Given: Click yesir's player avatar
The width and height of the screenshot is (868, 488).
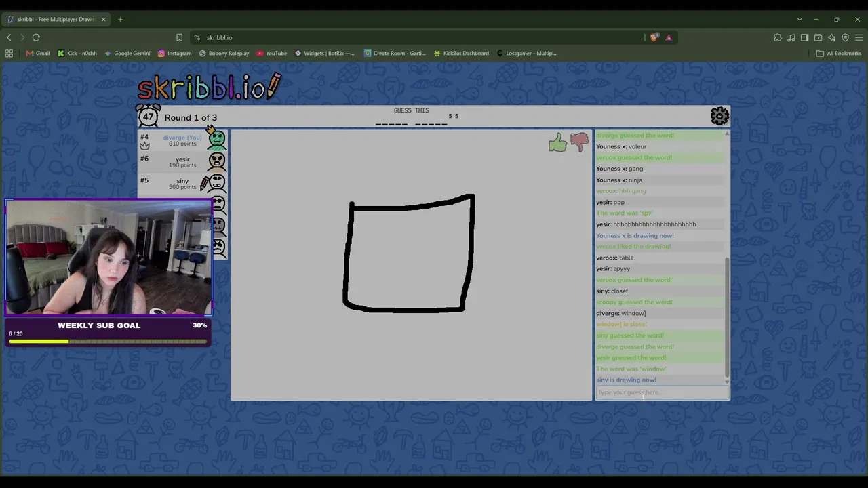Looking at the screenshot, I should coord(217,161).
